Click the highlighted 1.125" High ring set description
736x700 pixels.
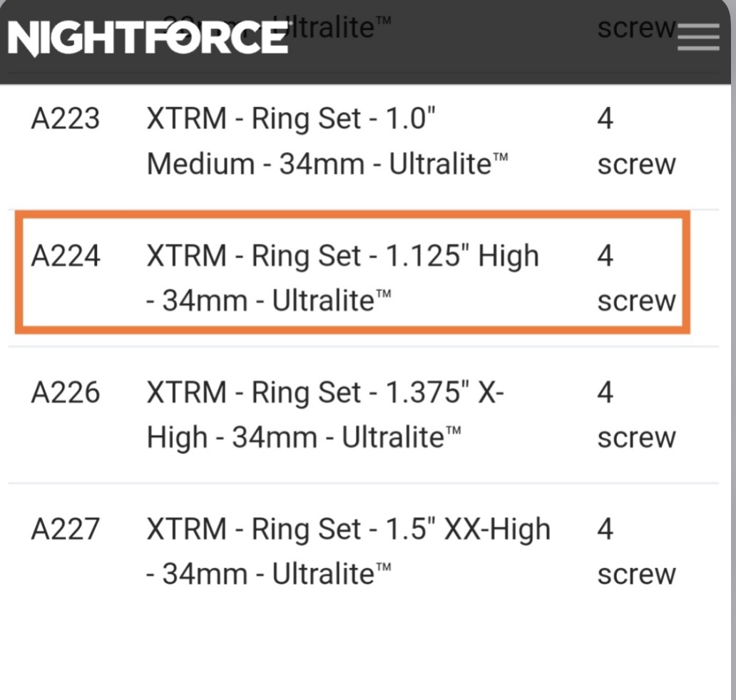342,279
